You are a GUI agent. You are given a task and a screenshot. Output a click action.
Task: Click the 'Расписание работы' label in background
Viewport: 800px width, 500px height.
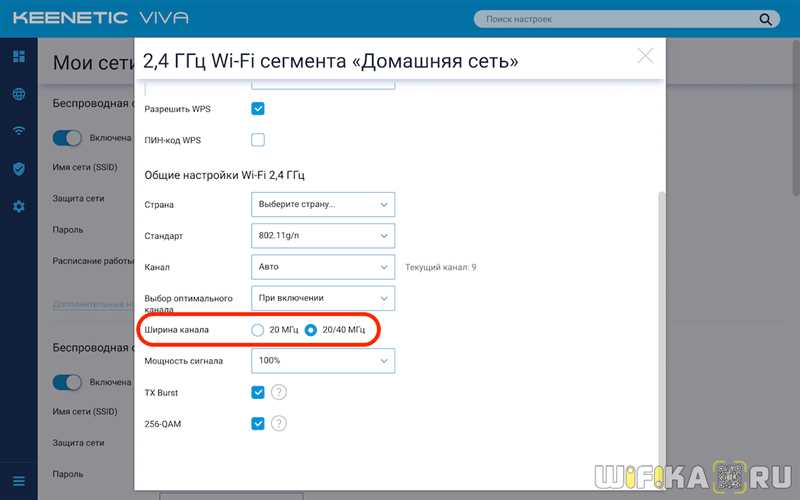[93, 261]
